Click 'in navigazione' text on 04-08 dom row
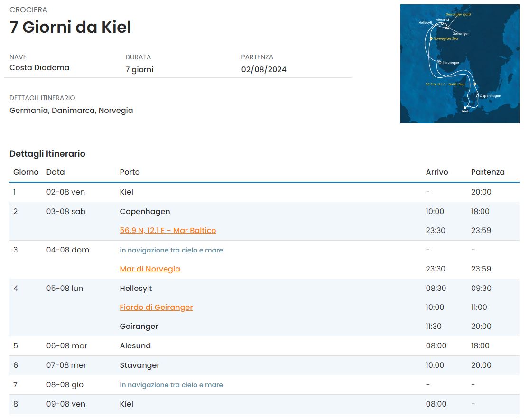 coord(171,250)
